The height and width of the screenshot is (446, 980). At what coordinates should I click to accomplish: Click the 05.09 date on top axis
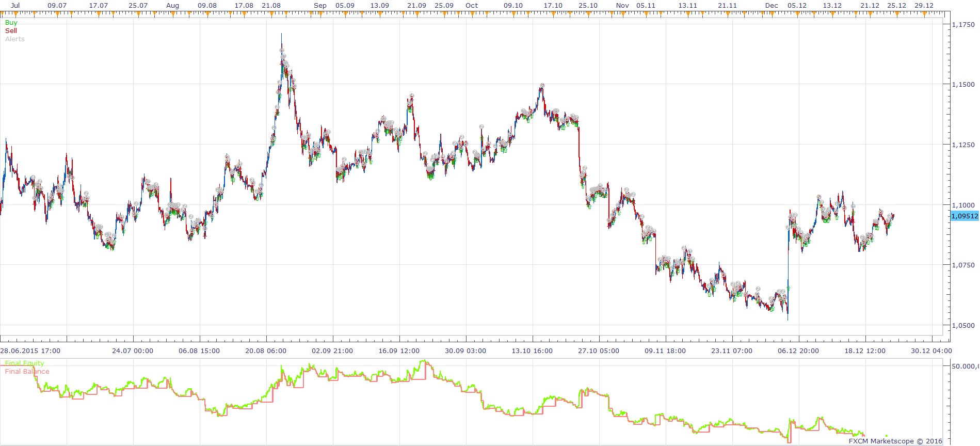coord(345,6)
